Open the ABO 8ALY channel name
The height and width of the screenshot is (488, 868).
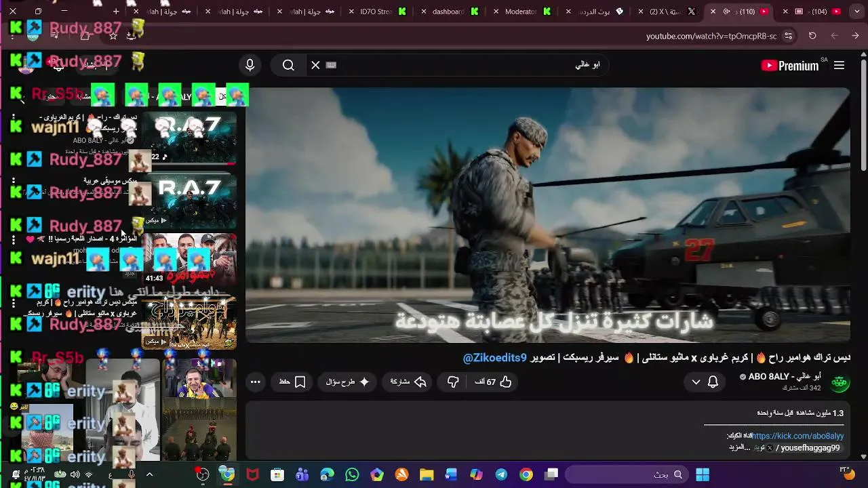click(x=785, y=377)
